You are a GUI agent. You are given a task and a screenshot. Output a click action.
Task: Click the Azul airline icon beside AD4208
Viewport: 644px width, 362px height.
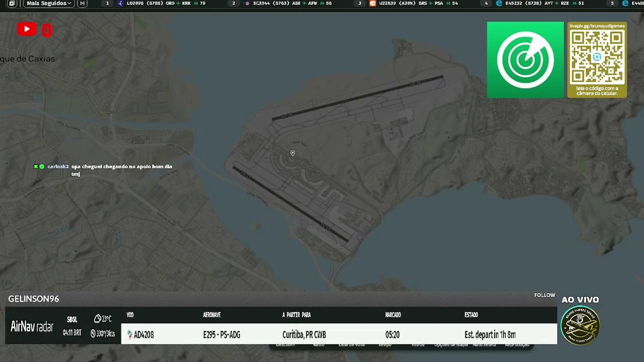[130, 334]
